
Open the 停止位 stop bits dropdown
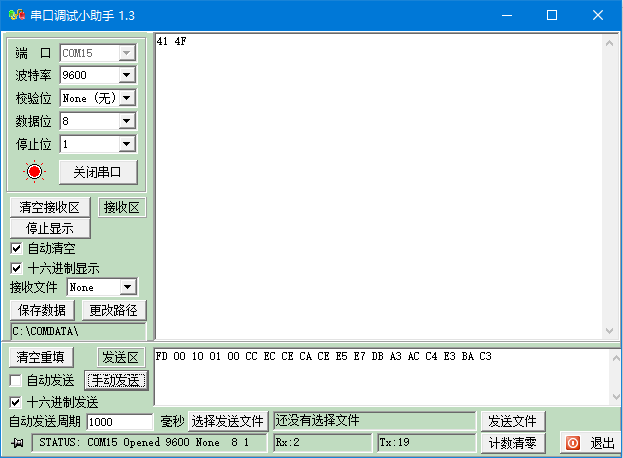(127, 144)
